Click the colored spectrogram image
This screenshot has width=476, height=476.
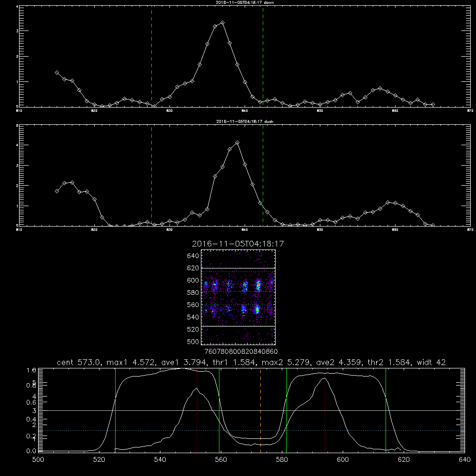coord(238,297)
